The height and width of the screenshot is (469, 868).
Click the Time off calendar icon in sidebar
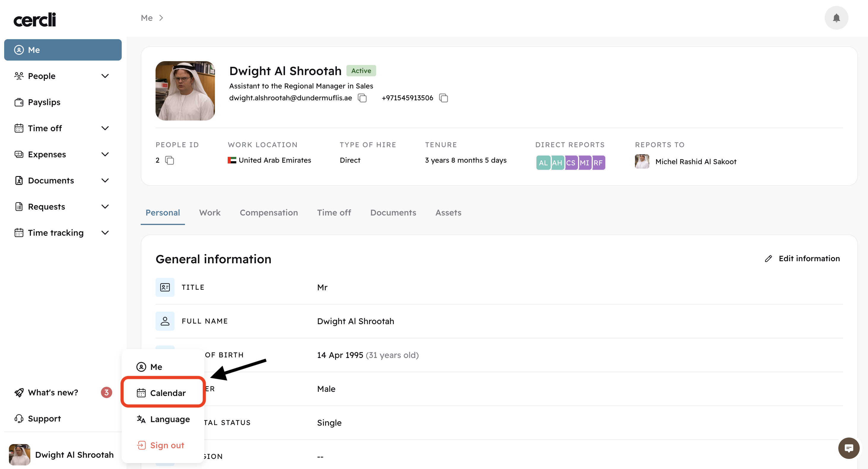[x=19, y=128]
